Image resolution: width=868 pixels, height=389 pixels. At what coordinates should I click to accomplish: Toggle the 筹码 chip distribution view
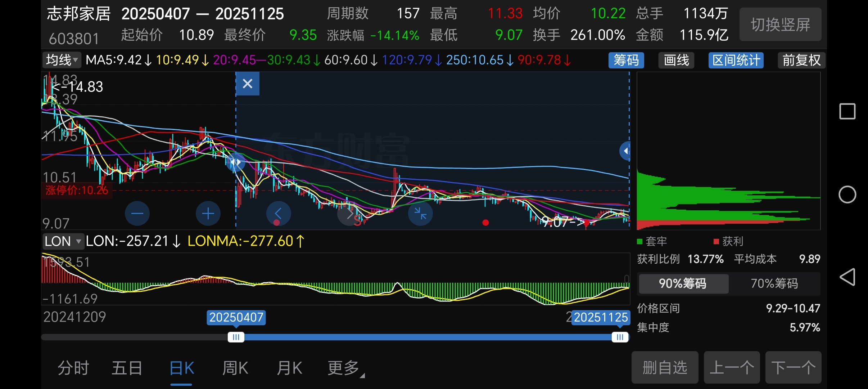626,60
